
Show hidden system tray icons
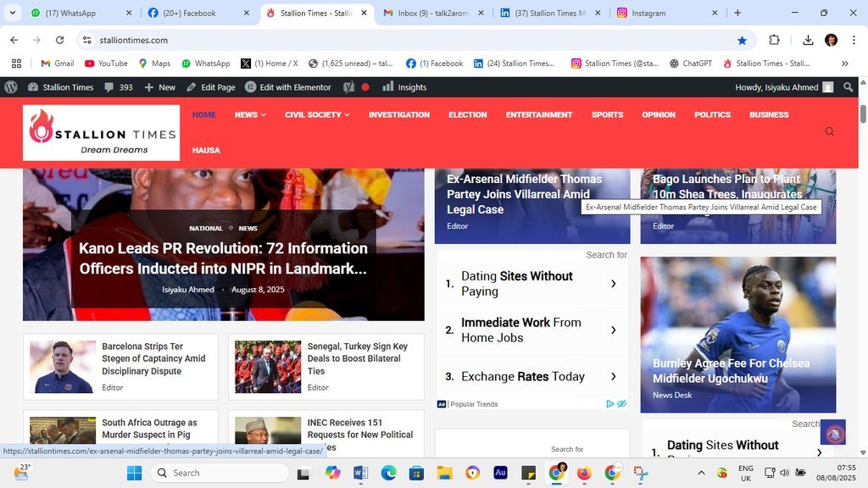pyautogui.click(x=701, y=473)
